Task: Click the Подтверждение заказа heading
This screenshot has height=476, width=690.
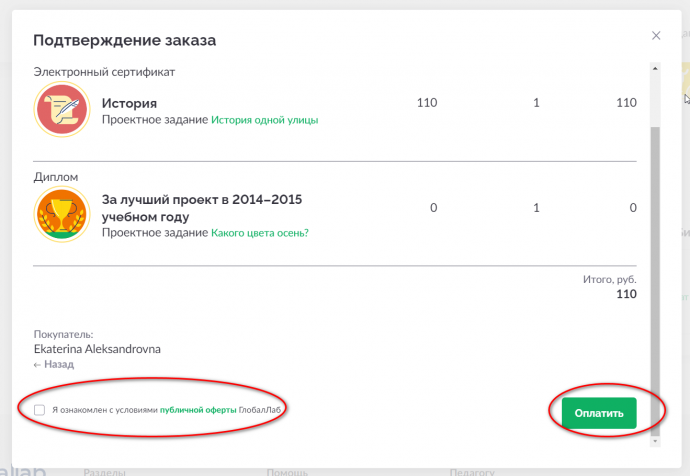Action: point(125,40)
